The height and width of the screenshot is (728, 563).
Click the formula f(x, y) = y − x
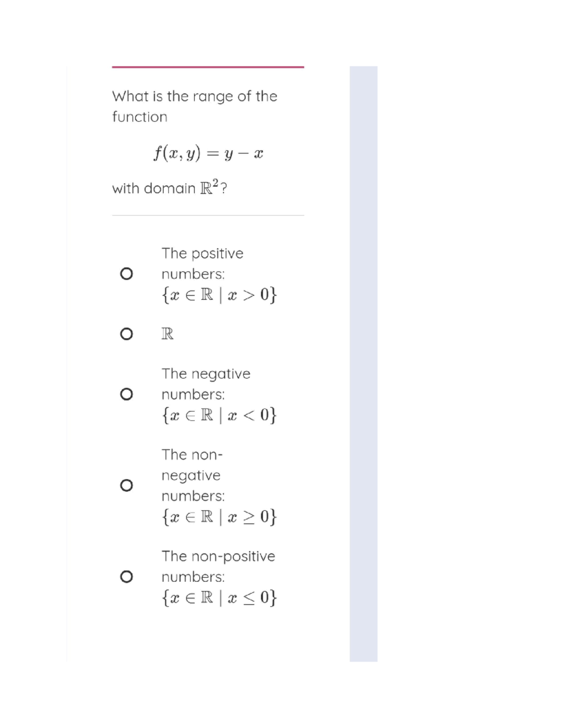point(208,153)
